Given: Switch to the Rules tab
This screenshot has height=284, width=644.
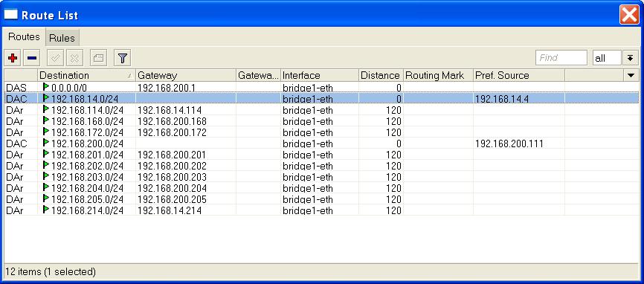Looking at the screenshot, I should (62, 38).
